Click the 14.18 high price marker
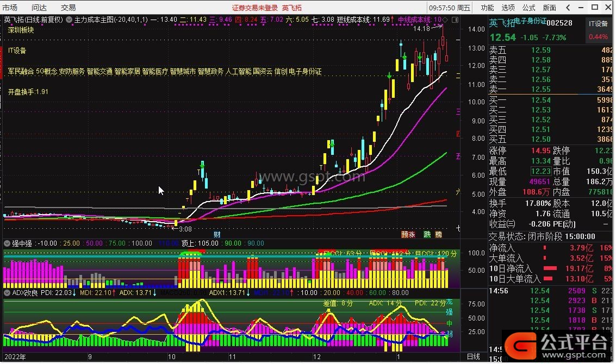 [x=421, y=29]
